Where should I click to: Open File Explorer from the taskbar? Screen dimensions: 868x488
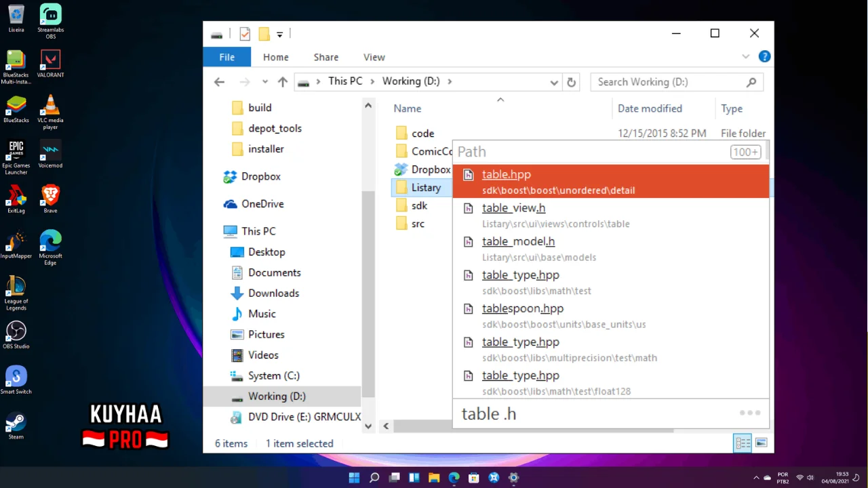tap(434, 478)
